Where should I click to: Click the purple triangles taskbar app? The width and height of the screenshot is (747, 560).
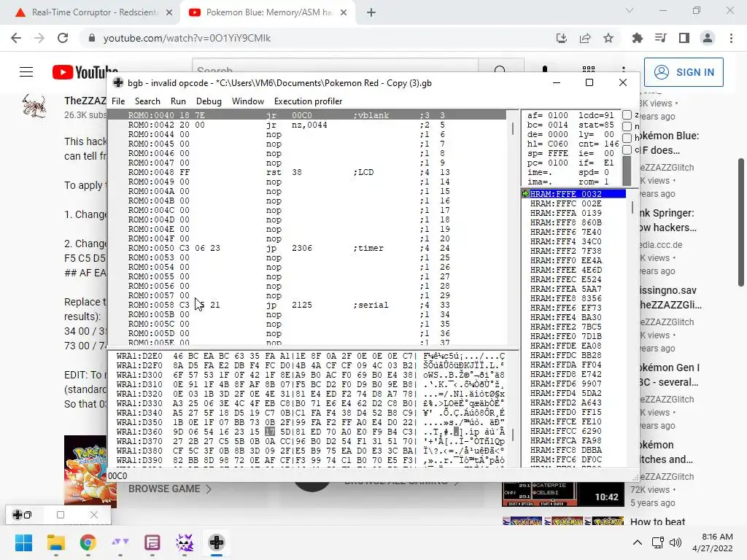click(120, 542)
